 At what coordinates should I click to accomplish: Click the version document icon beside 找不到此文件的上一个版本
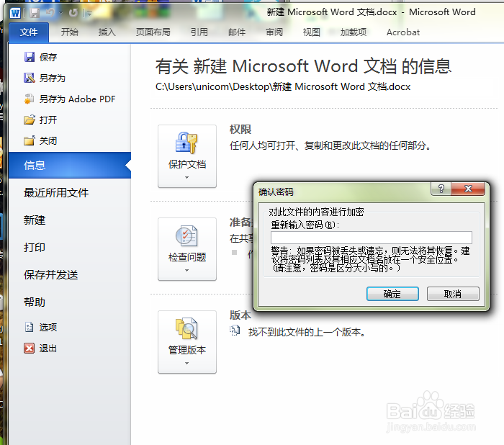point(235,331)
